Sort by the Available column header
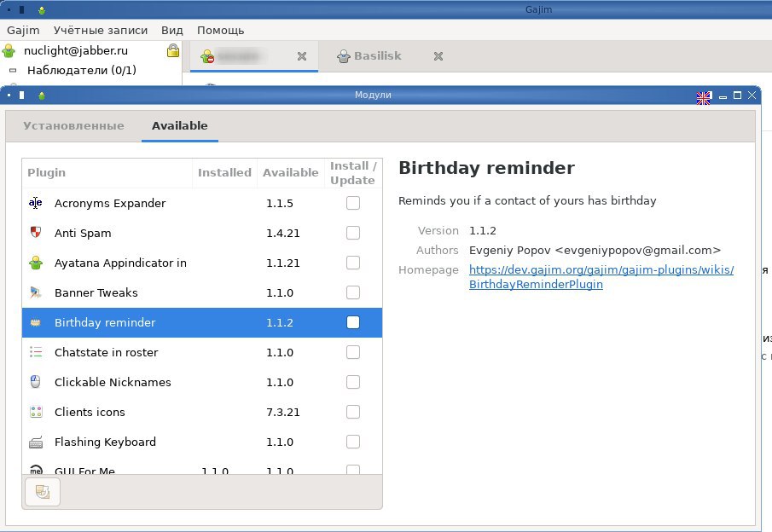Viewport: 772px width, 532px height. [x=291, y=173]
